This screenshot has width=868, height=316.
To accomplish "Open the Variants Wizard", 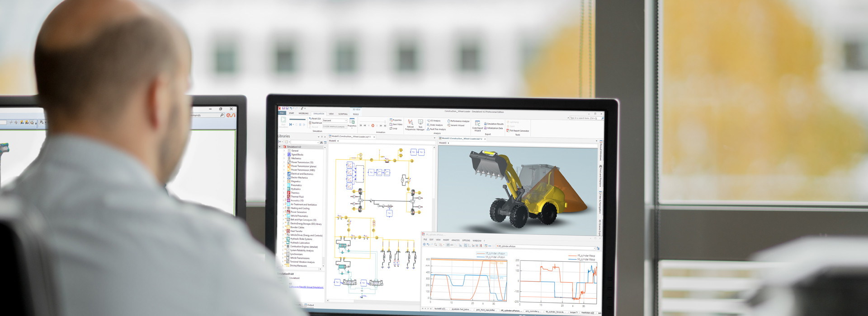I will (x=456, y=125).
